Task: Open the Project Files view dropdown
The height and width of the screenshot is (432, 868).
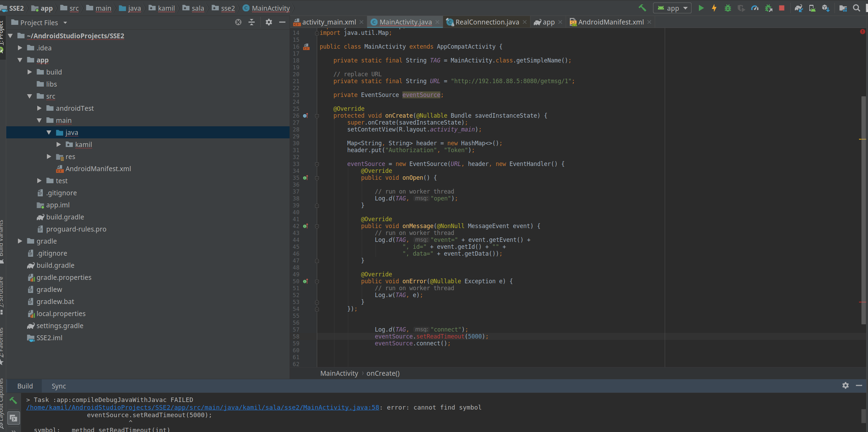Action: (x=65, y=23)
